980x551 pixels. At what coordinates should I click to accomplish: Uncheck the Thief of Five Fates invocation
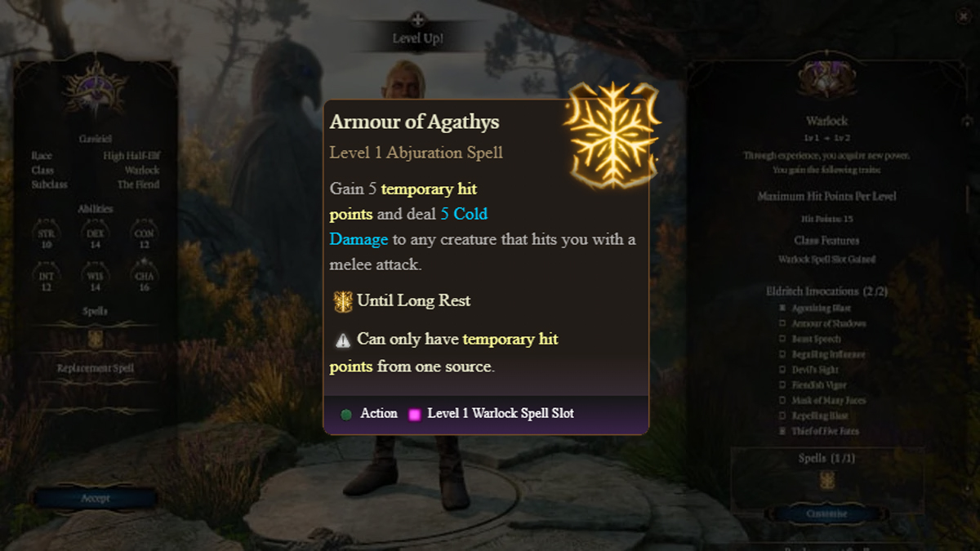[782, 431]
